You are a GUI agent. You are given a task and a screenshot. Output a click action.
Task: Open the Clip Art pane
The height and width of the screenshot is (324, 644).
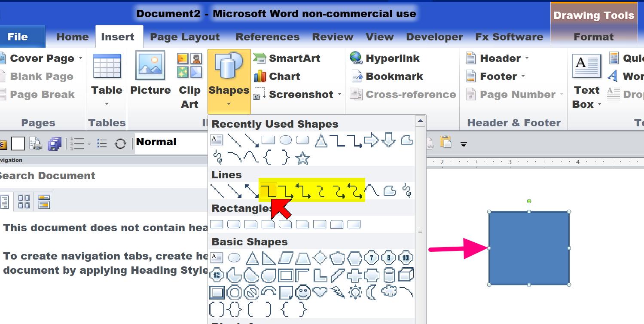coord(189,80)
